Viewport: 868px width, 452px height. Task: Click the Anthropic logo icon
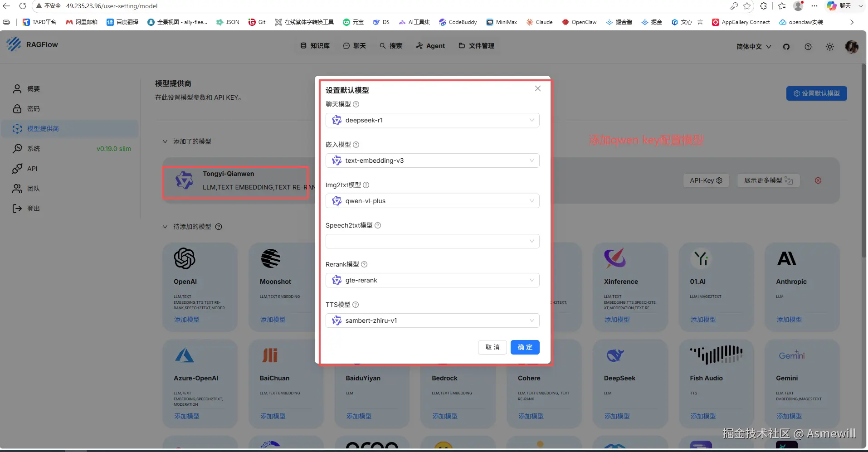787,258
